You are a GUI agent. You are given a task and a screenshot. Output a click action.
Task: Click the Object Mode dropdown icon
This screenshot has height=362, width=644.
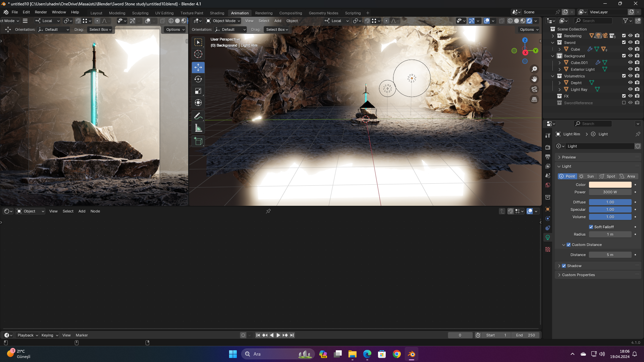click(240, 21)
